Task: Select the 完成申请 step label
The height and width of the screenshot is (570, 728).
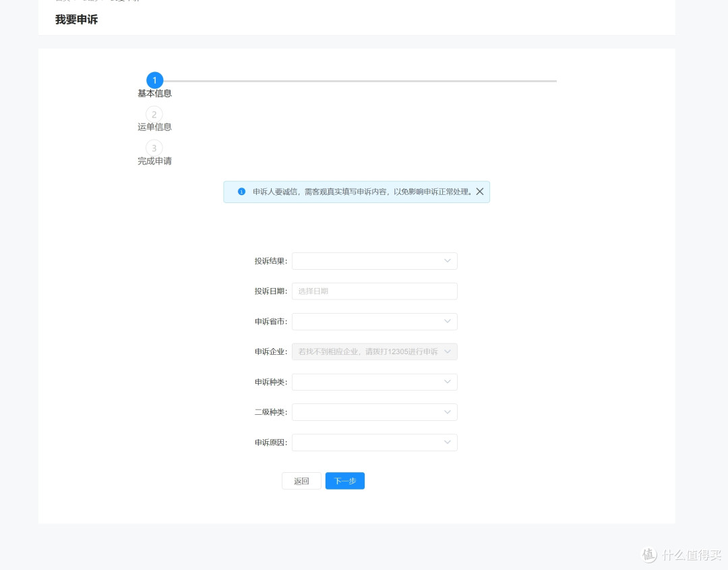Action: pos(154,161)
